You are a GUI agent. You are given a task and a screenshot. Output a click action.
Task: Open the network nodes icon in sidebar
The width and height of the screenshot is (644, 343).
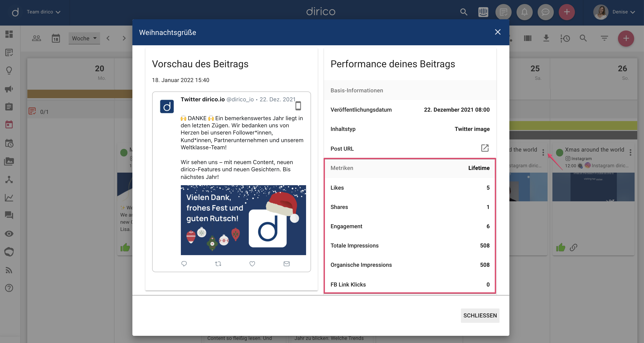pos(9,179)
